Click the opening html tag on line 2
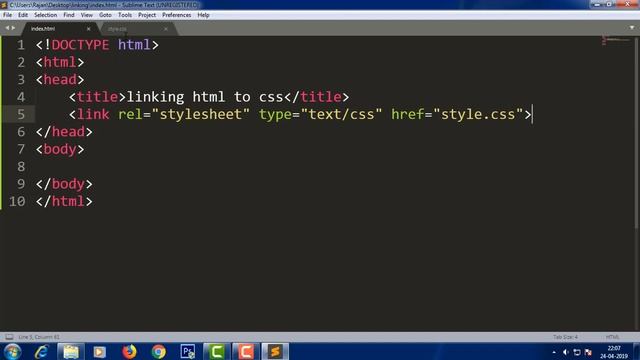This screenshot has width=640, height=360. (x=60, y=62)
